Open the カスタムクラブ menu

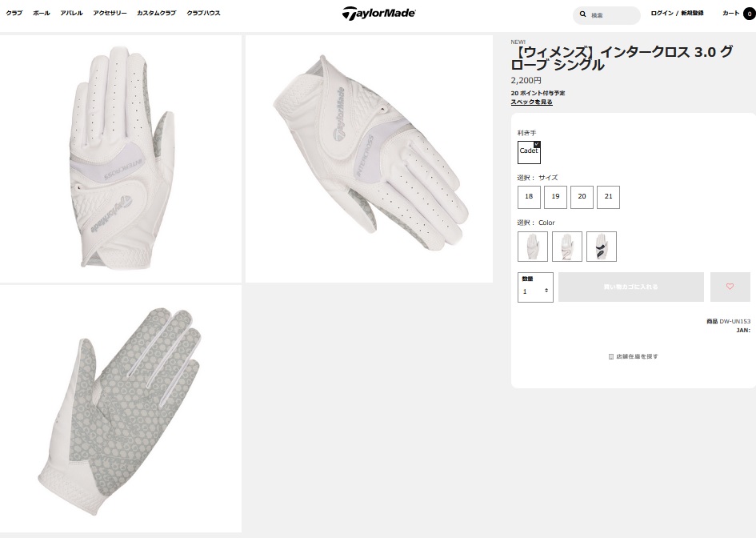[x=156, y=13]
